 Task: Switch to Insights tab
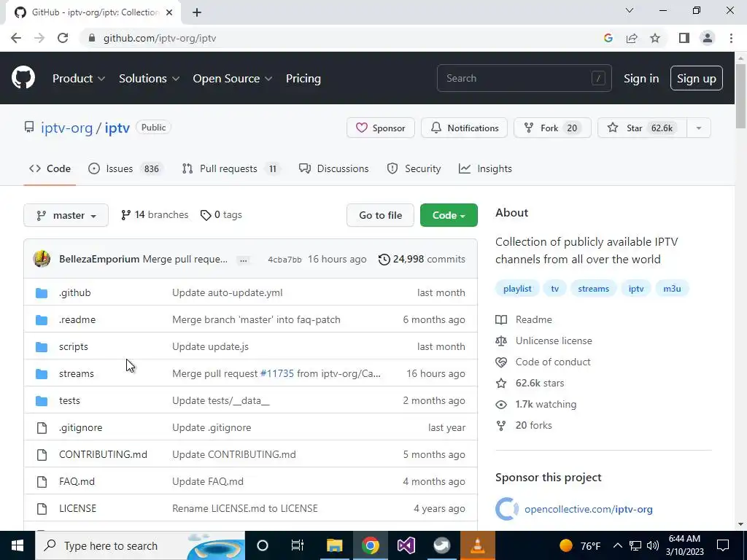485,168
